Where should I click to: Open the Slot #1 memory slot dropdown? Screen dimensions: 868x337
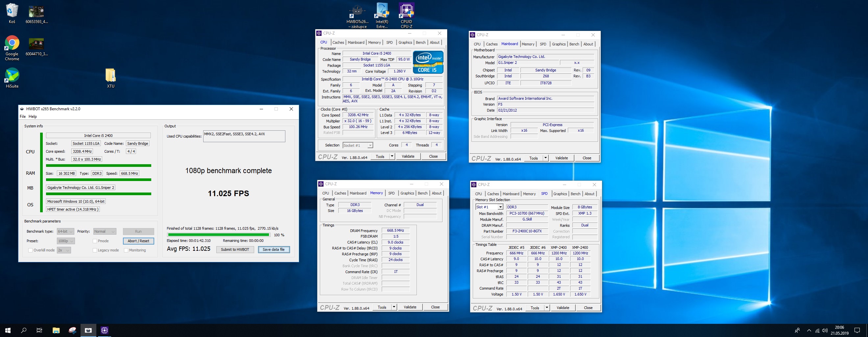click(x=489, y=207)
